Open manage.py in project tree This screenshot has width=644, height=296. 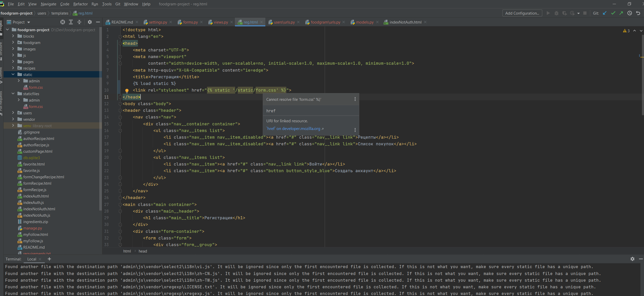[x=32, y=228]
